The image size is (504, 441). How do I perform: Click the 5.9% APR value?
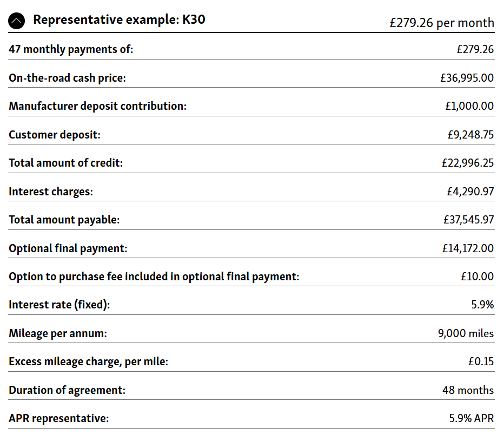472,418
